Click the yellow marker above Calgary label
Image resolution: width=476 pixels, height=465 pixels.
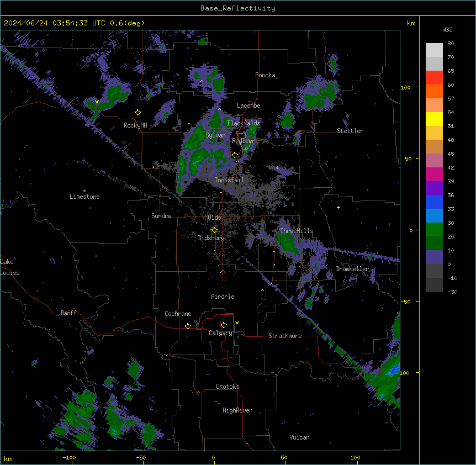pos(224,325)
